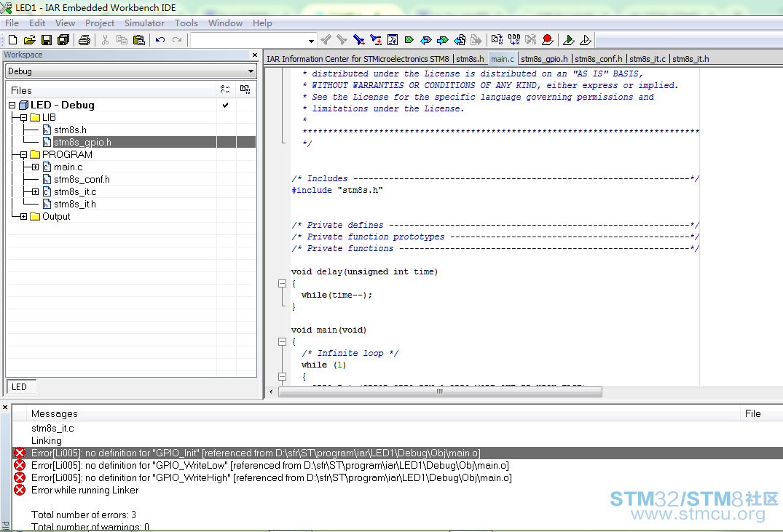
Task: Switch to the stm8s_gpio.h editor tab
Action: (544, 59)
